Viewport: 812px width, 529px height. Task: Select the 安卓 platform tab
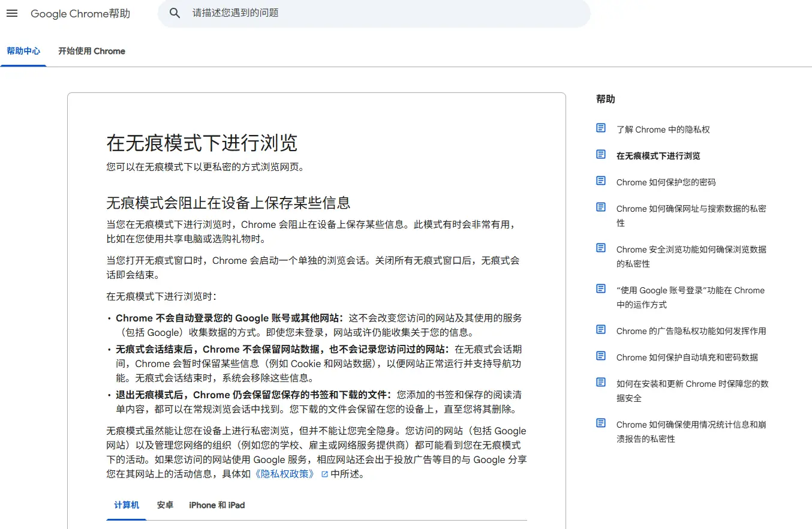(x=165, y=505)
